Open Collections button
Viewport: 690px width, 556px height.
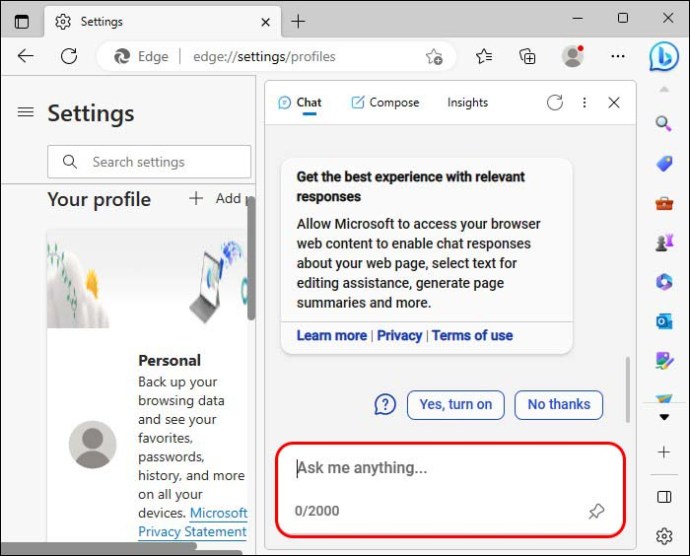[527, 56]
